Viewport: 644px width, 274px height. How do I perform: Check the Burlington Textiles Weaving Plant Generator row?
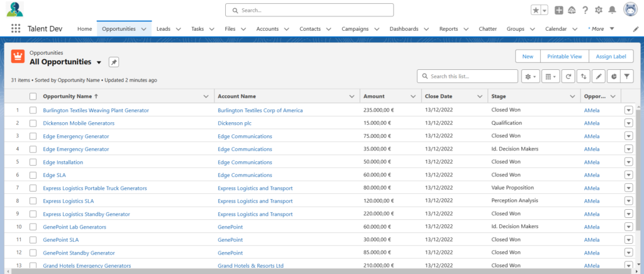[33, 110]
